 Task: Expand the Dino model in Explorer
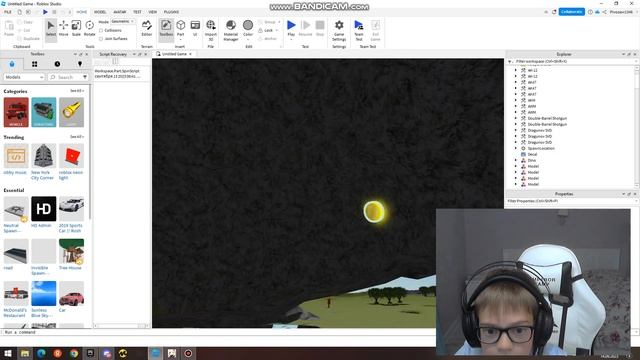tap(516, 160)
